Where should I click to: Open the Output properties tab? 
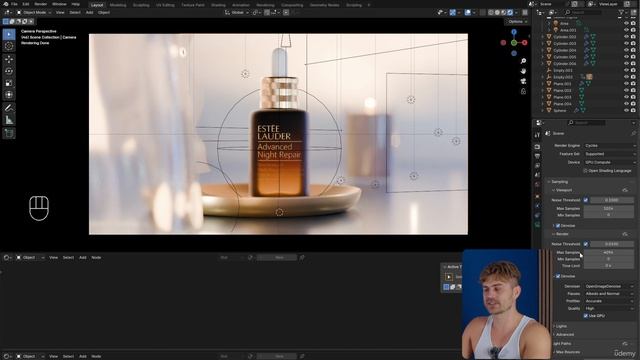coord(537,156)
